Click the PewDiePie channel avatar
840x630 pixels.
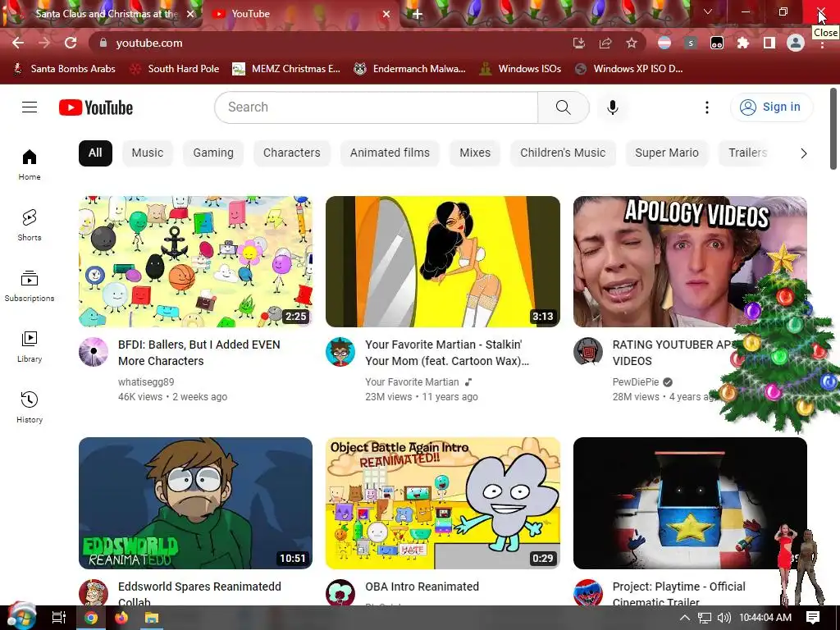tap(587, 352)
